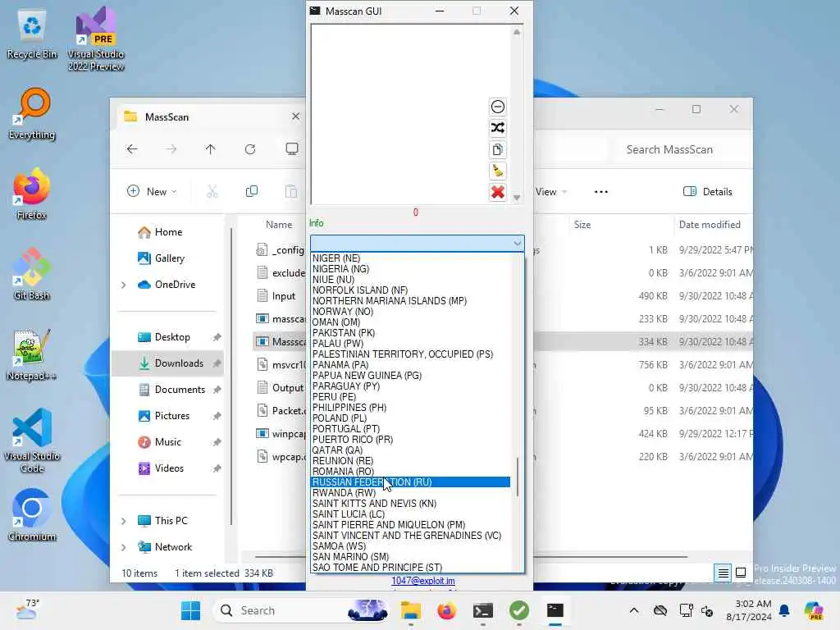Select the Visual Studio Code desktop icon
840x630 pixels.
tap(32, 441)
